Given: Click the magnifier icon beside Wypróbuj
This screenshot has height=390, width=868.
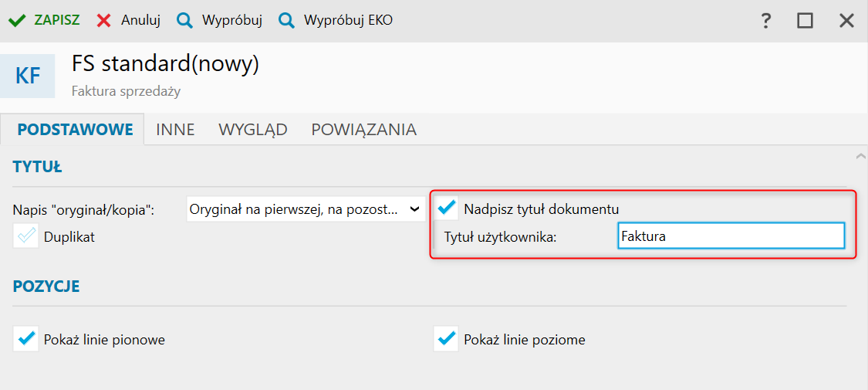Looking at the screenshot, I should 184,21.
